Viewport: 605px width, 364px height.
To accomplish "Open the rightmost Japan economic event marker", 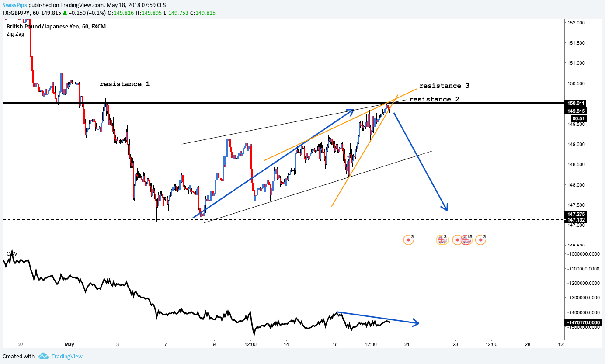I will pyautogui.click(x=481, y=239).
